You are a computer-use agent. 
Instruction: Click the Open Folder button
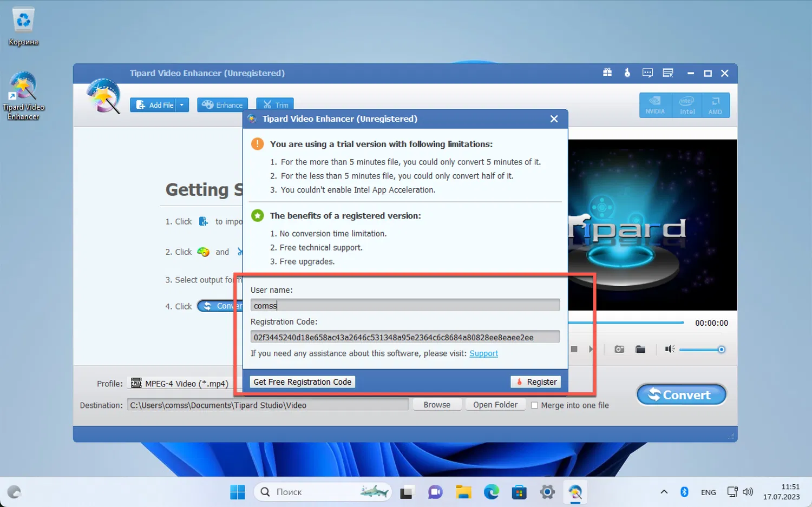click(x=495, y=405)
